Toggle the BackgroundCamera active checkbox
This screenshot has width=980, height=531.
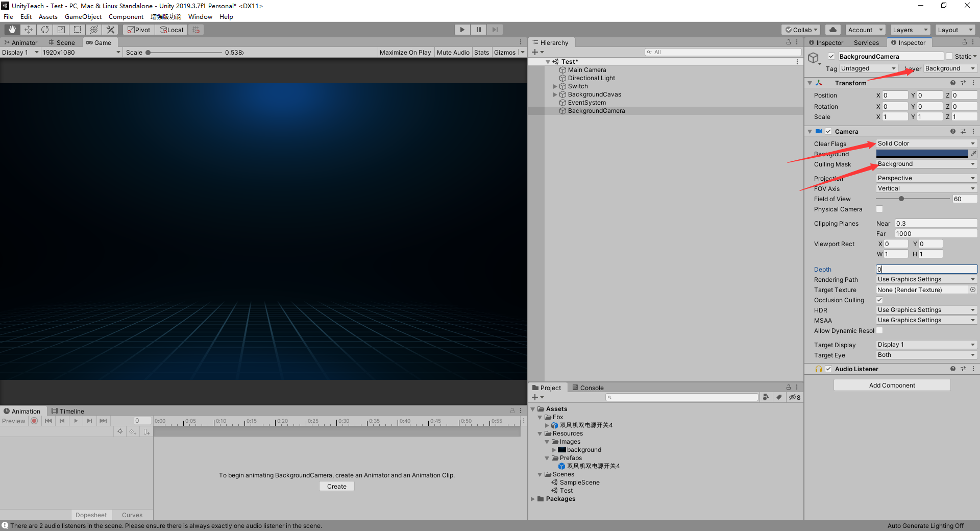831,56
